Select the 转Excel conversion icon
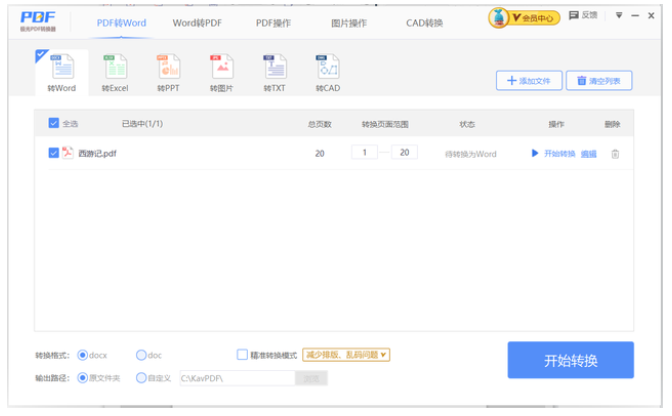The image size is (672, 416). (115, 69)
